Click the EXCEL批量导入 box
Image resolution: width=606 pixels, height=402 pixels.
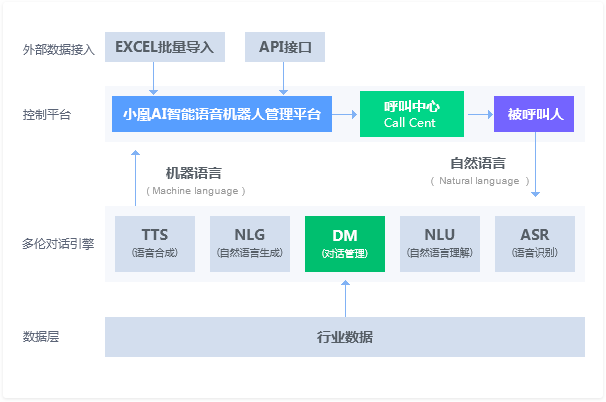pos(165,47)
